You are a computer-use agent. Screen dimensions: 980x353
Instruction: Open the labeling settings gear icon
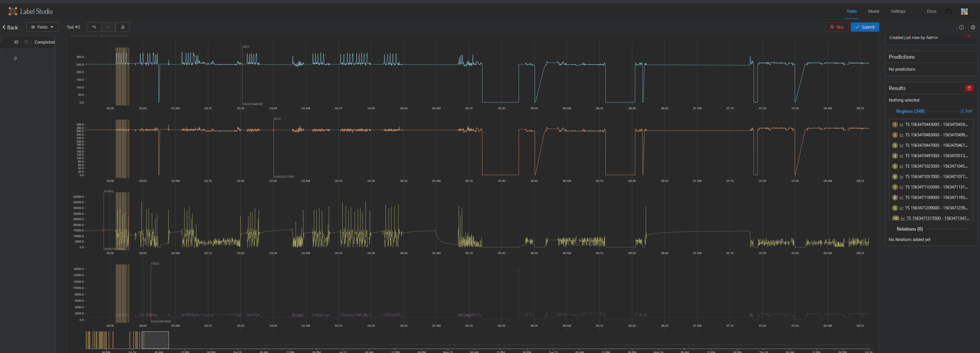[x=973, y=27]
